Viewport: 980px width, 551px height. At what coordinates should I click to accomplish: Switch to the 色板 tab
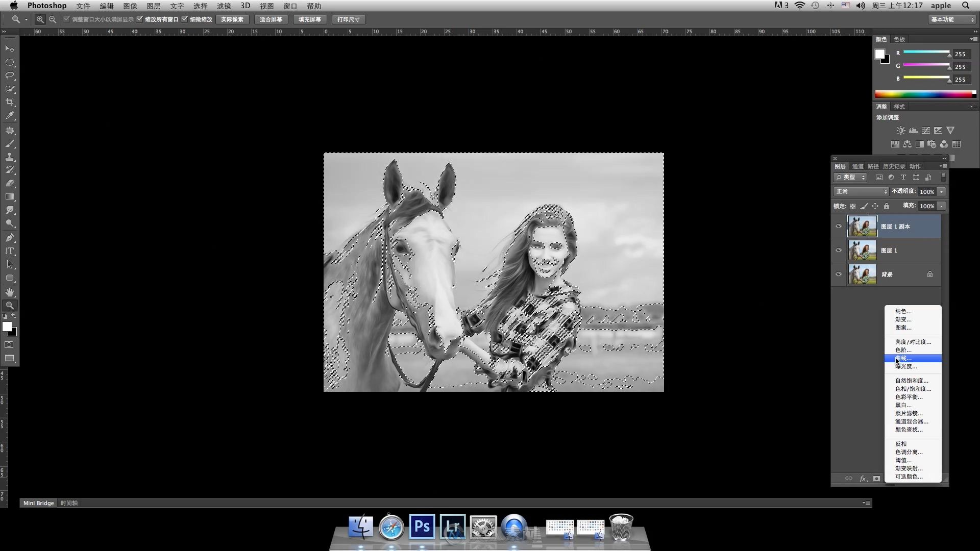[x=899, y=39]
